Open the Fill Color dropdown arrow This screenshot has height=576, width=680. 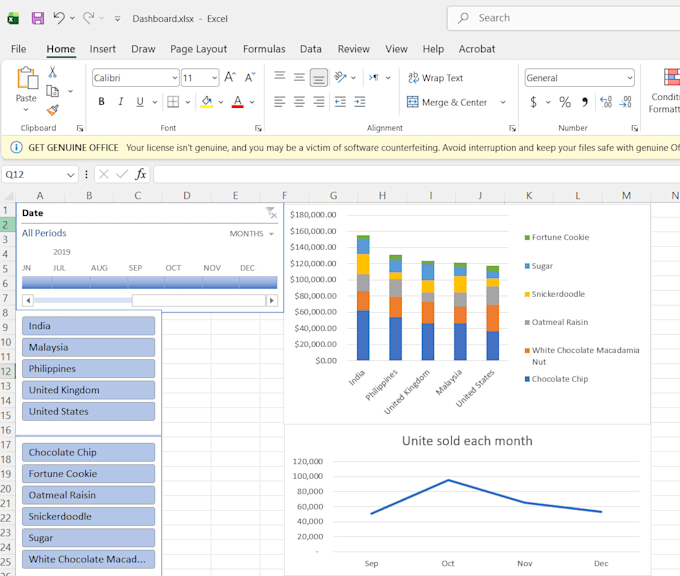[x=221, y=102]
